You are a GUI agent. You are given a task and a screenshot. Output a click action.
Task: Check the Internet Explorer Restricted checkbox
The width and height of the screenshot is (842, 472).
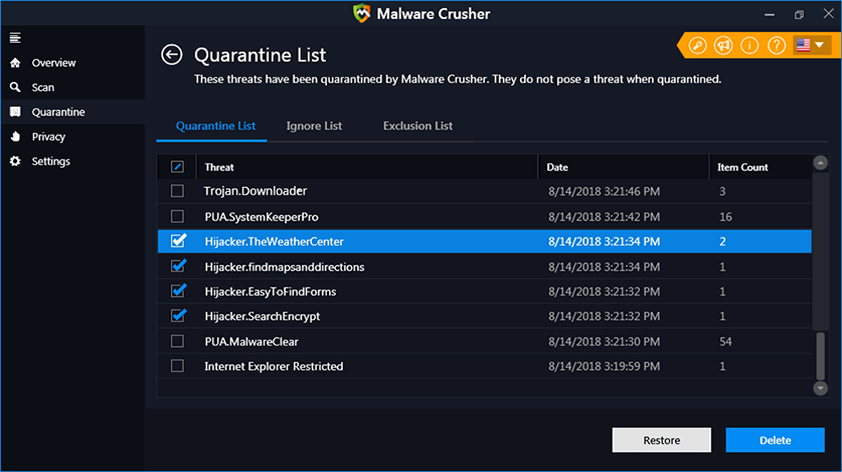pos(177,366)
